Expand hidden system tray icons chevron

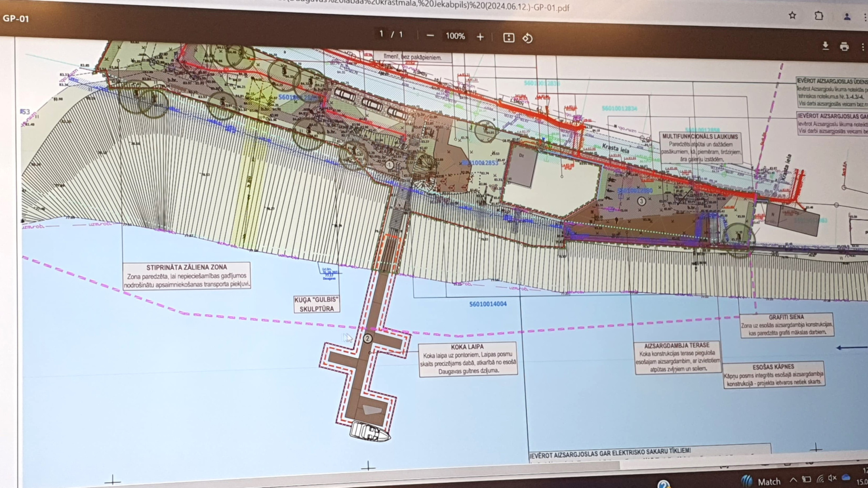tap(793, 480)
